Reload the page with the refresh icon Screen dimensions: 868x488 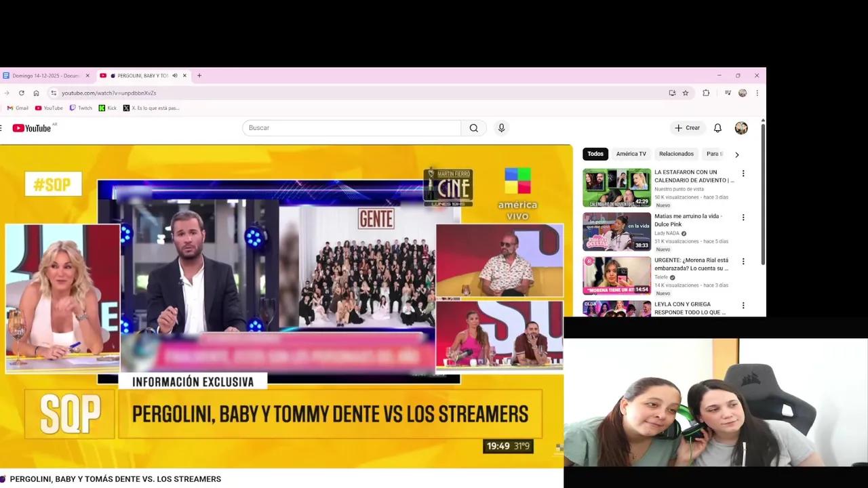point(22,93)
